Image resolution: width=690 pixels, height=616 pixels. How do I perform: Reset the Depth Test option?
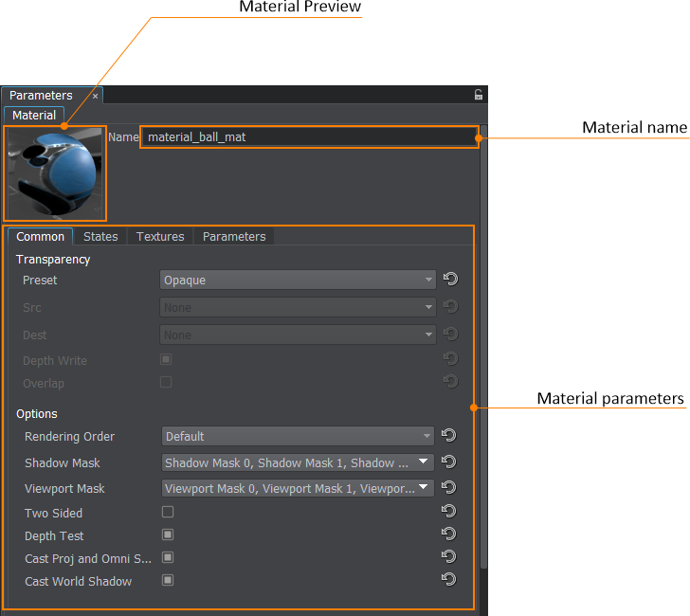click(x=450, y=535)
